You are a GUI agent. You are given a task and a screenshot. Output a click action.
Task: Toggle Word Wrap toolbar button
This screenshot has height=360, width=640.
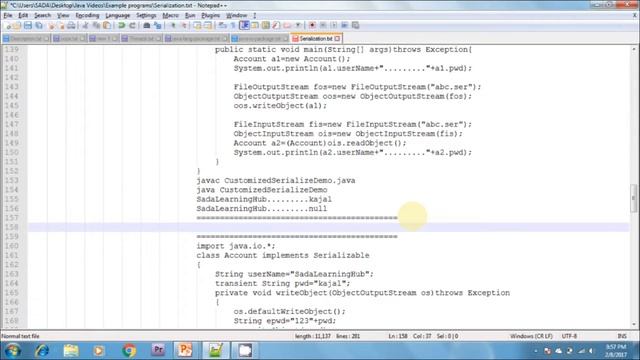(x=222, y=26)
